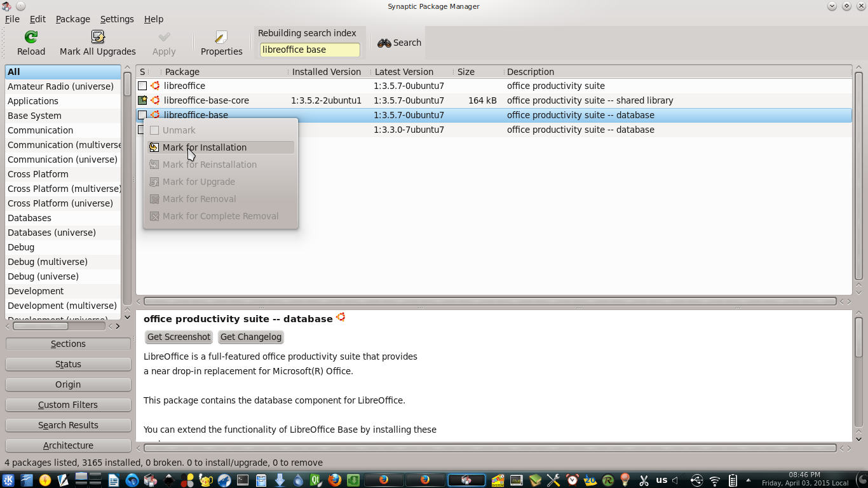Screen dimensions: 868x488
Task: Sort by Latest Version column header
Action: point(411,72)
